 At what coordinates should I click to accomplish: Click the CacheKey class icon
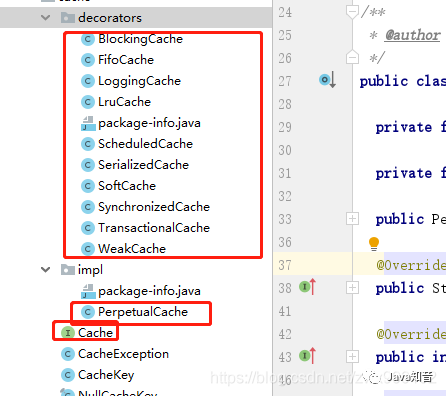point(68,375)
